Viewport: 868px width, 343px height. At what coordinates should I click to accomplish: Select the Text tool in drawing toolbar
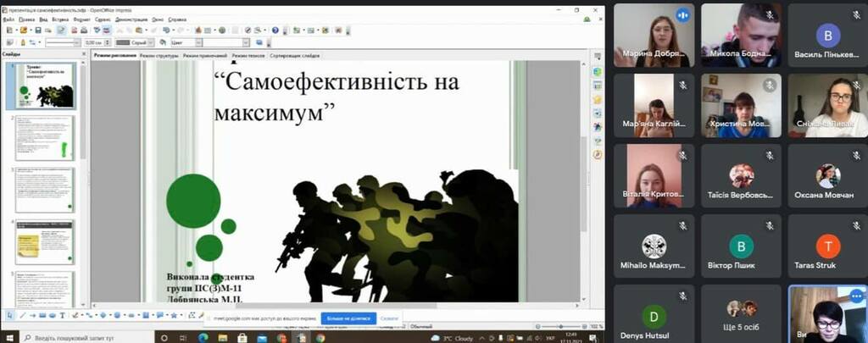(62, 315)
